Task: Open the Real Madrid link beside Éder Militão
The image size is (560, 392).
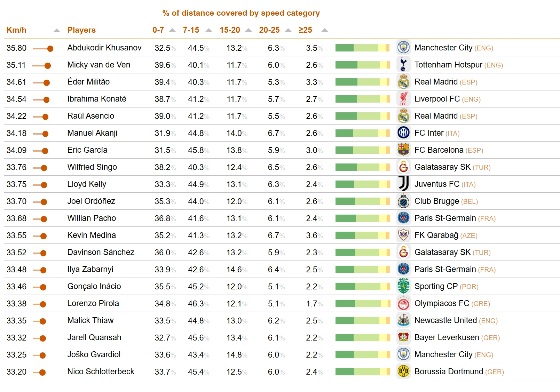Action: pos(436,82)
